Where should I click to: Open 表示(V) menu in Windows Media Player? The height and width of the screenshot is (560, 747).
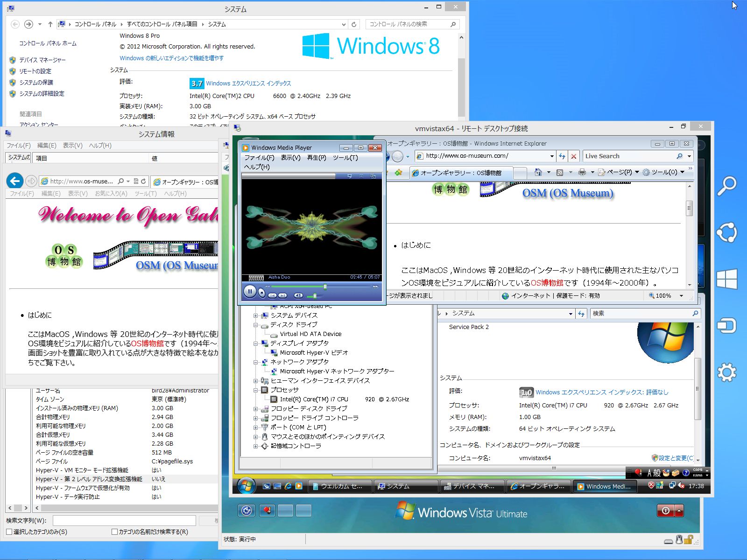pos(290,158)
